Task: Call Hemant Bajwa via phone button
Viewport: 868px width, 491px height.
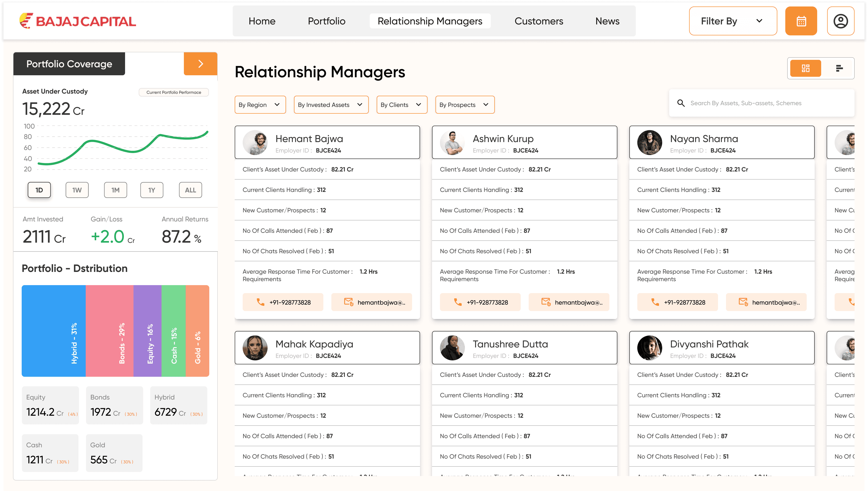Action: pos(283,302)
